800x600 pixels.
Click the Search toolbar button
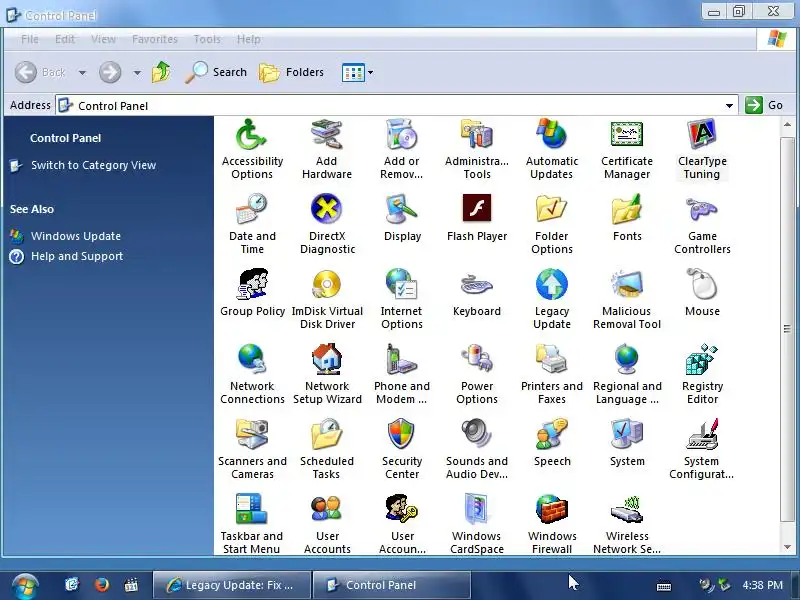coord(216,72)
